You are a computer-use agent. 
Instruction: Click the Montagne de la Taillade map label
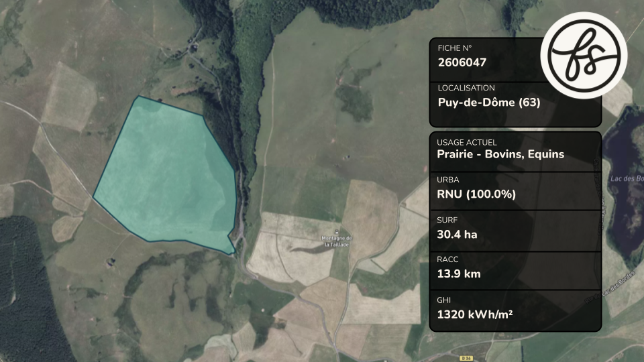[x=337, y=241]
